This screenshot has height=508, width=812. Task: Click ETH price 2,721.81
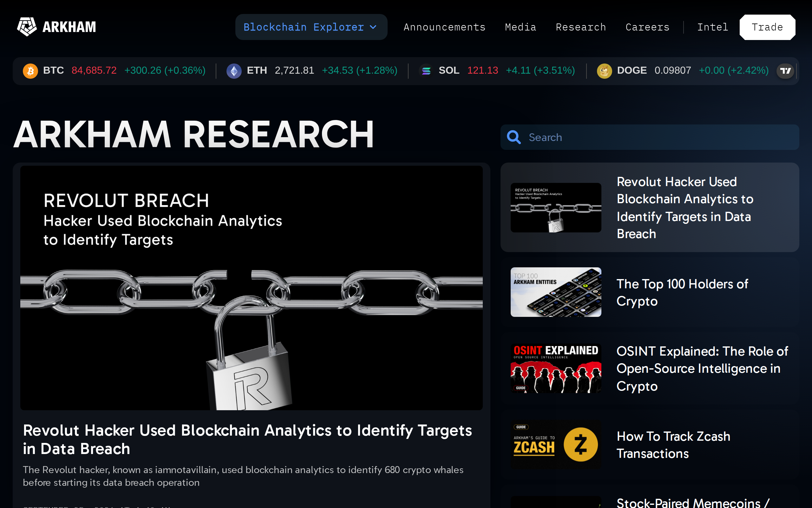click(294, 70)
